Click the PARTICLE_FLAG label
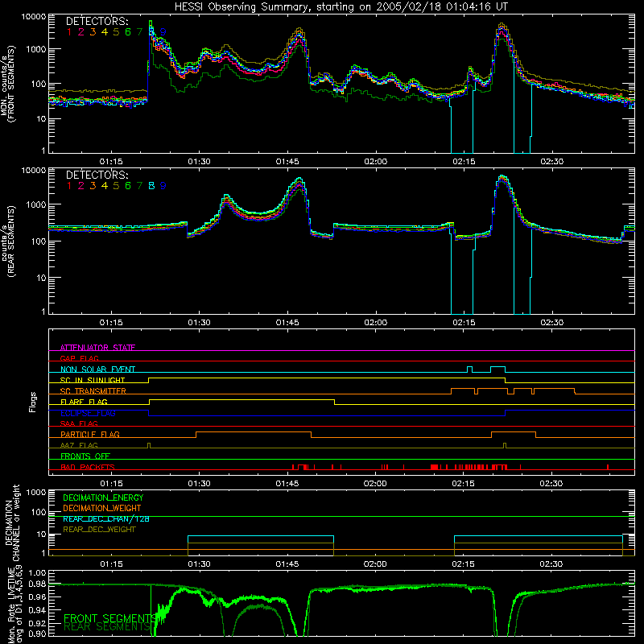Viewport: 644px width, 644px height. coord(90,435)
